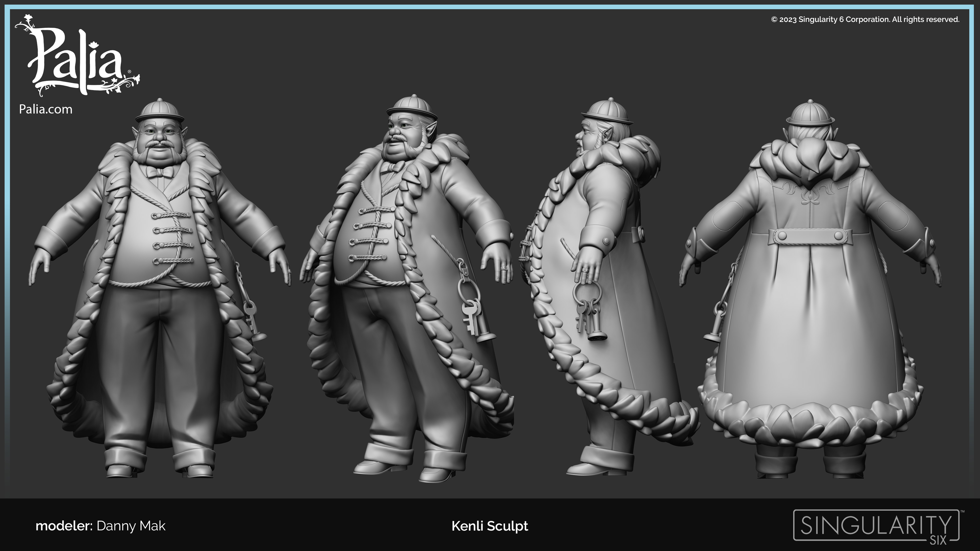The height and width of the screenshot is (551, 980).
Task: Click the hat on front-view figure
Action: pyautogui.click(x=160, y=111)
